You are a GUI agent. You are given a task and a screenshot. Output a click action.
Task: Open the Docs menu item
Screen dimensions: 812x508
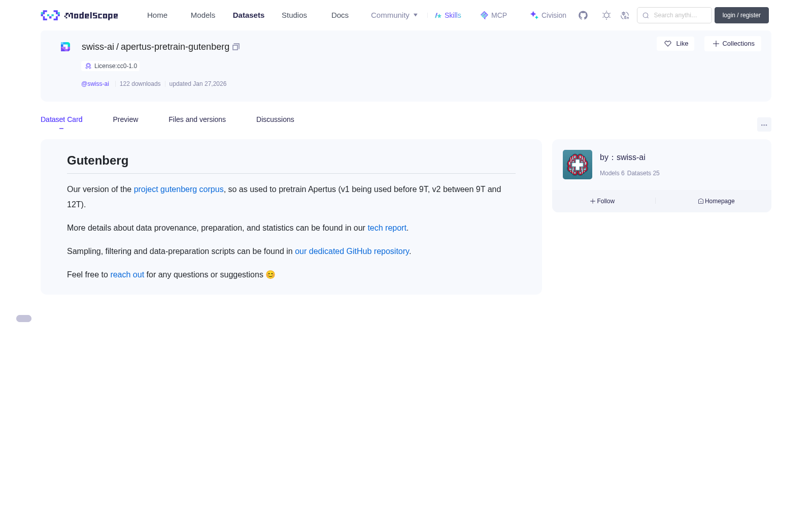340,15
